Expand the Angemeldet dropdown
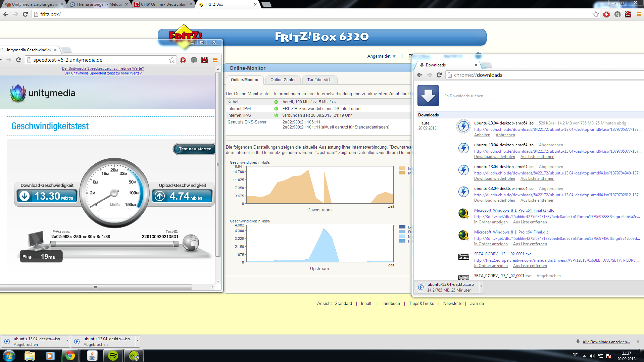 pos(382,56)
